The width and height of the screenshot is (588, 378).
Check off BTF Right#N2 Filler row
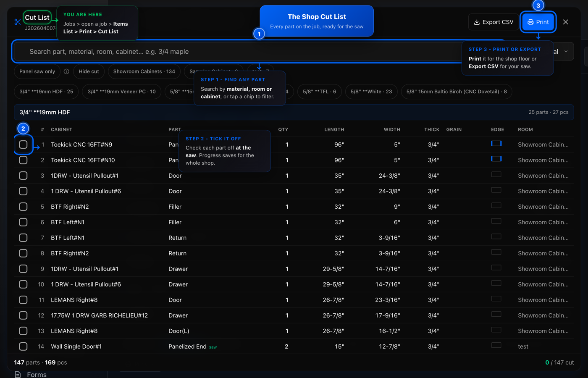23,207
